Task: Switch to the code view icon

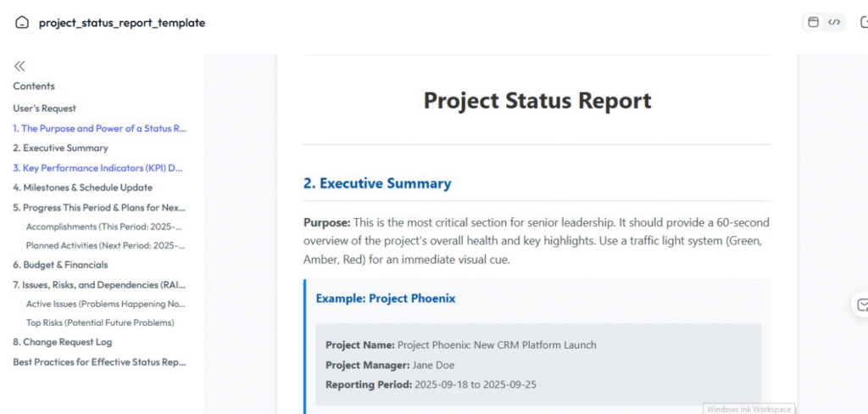Action: point(835,23)
